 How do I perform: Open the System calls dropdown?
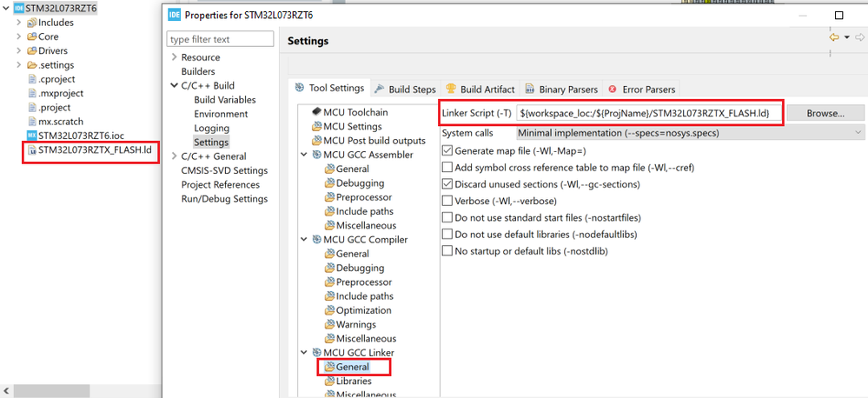point(690,133)
